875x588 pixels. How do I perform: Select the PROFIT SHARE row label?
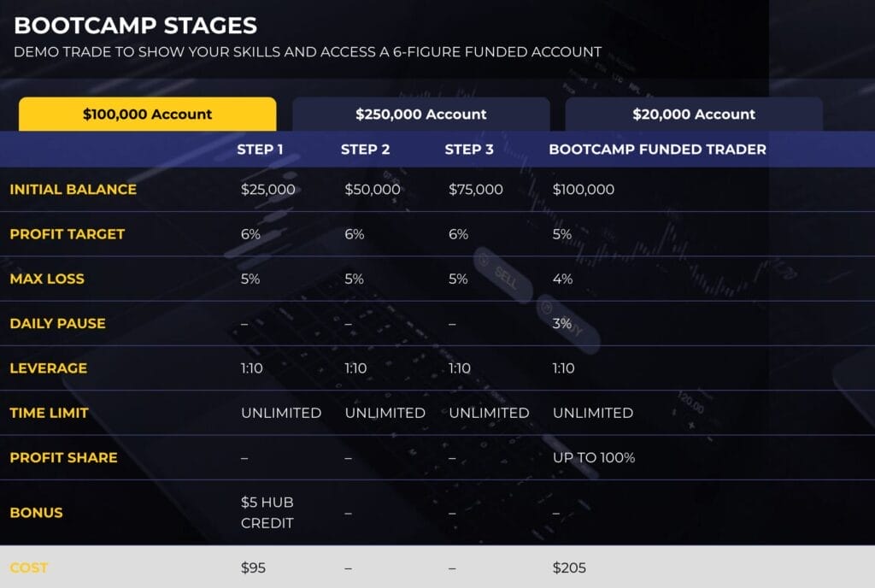pos(63,457)
